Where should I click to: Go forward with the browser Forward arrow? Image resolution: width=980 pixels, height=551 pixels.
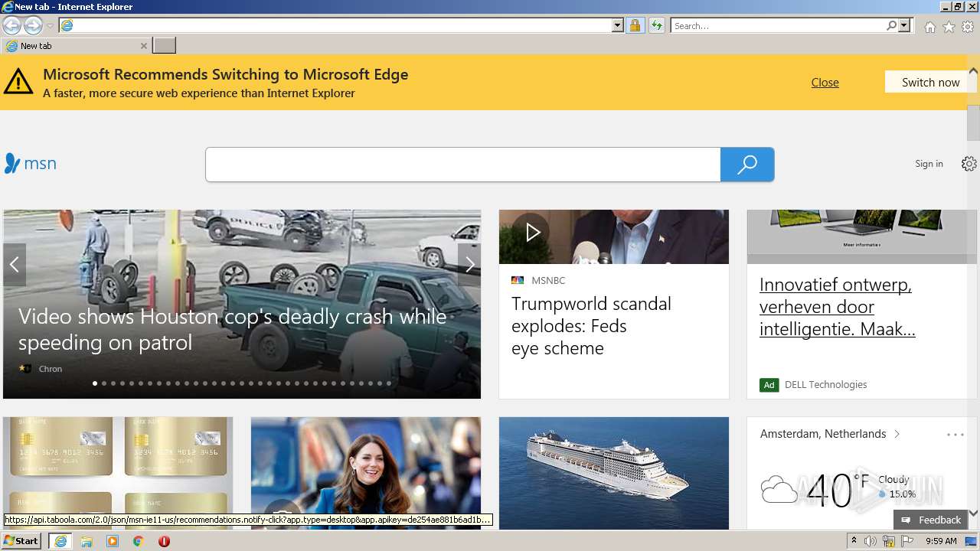tap(33, 25)
